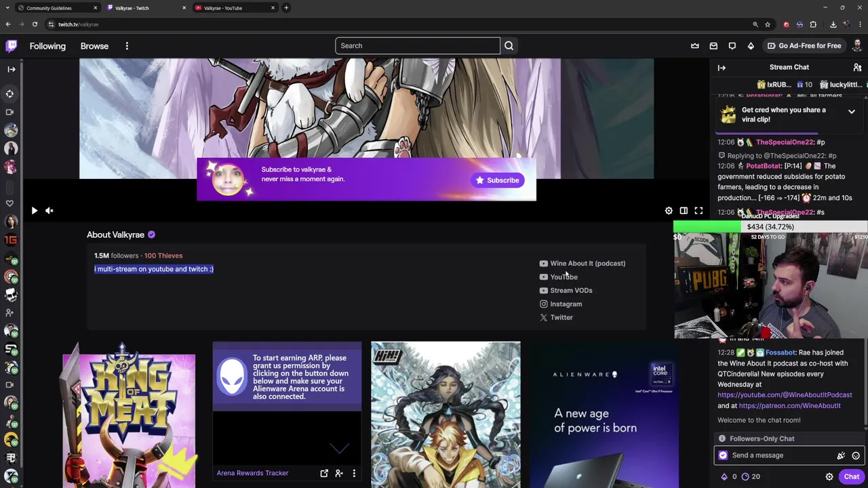Open video player settings gear

(x=669, y=211)
